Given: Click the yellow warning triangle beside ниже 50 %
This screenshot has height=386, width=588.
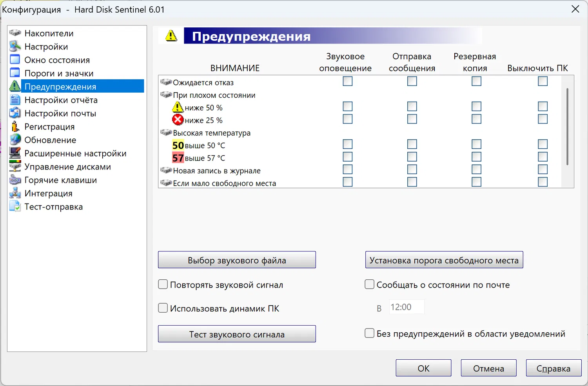Looking at the screenshot, I should pyautogui.click(x=178, y=107).
